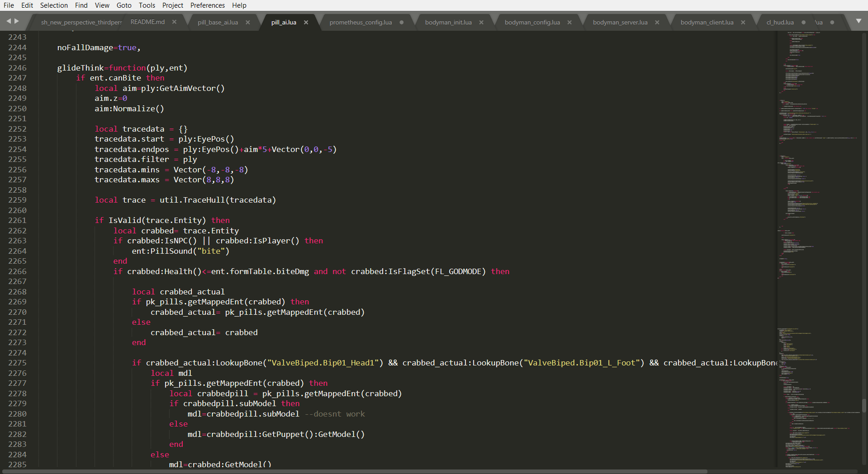Open the Project menu
The height and width of the screenshot is (474, 868).
pyautogui.click(x=173, y=5)
